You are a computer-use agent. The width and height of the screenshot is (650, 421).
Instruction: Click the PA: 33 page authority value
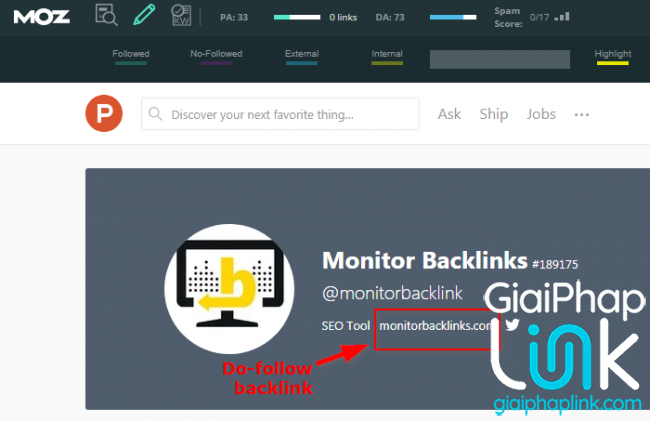click(234, 17)
